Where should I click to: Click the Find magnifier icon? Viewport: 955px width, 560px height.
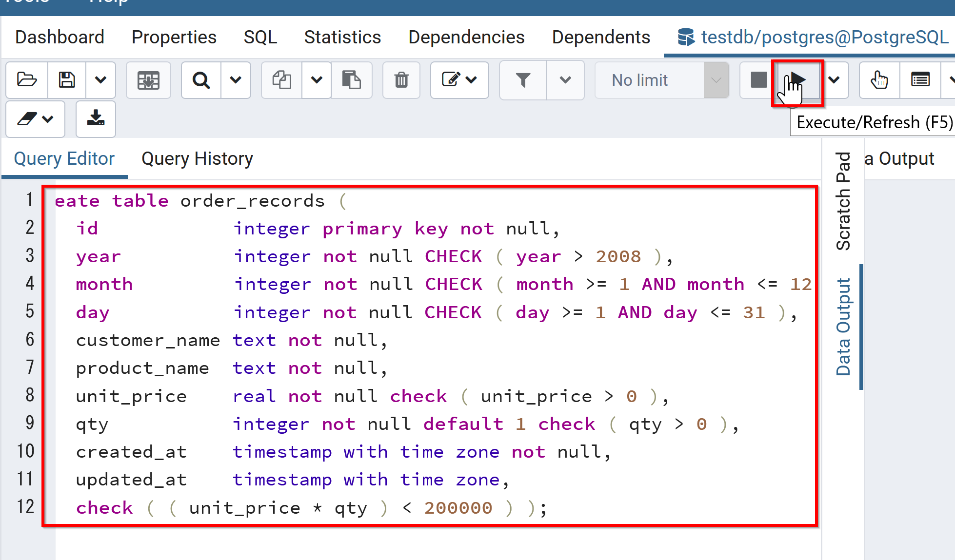[x=201, y=80]
